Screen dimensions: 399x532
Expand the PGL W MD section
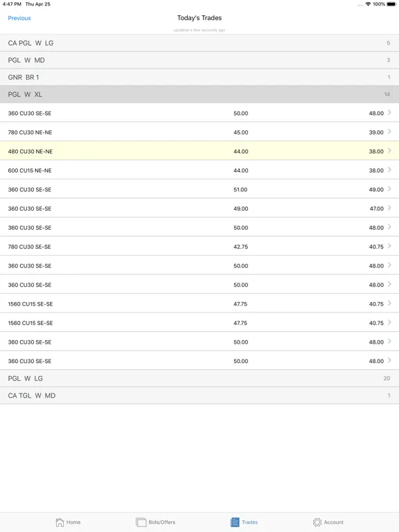199,60
